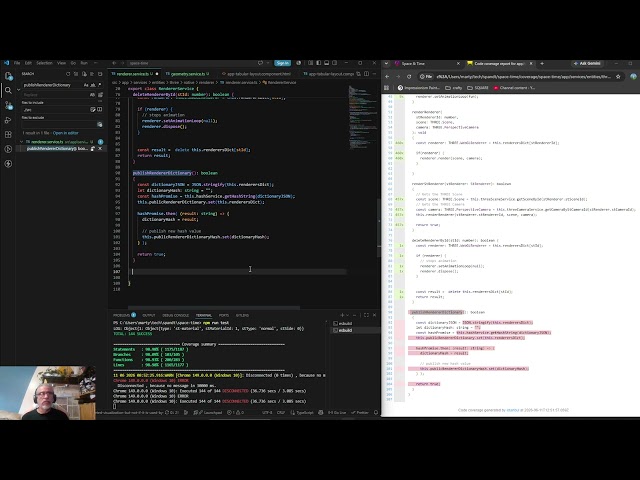Open the DEBUG CONSOLE panel tab
The image size is (640, 480).
(176, 316)
